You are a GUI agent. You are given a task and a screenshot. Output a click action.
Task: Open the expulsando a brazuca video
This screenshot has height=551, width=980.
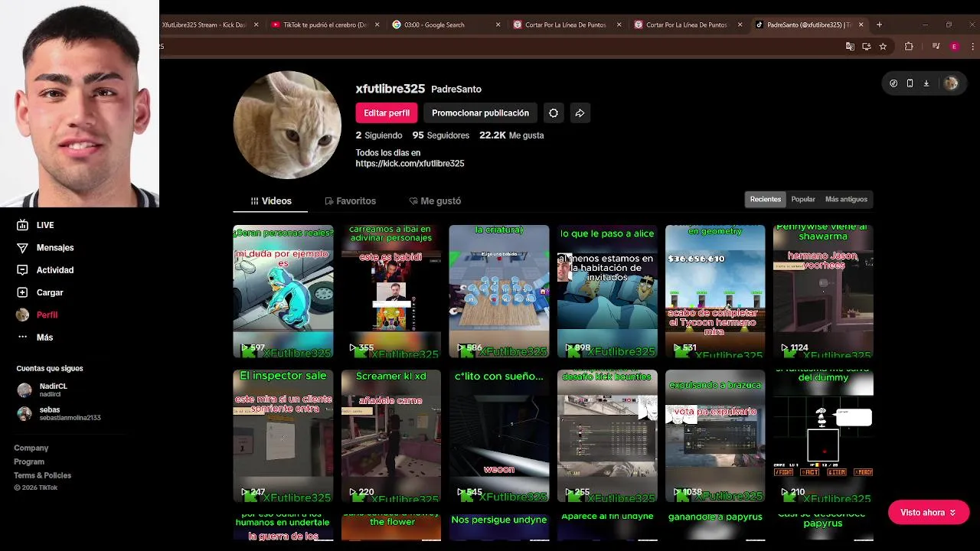pos(715,436)
